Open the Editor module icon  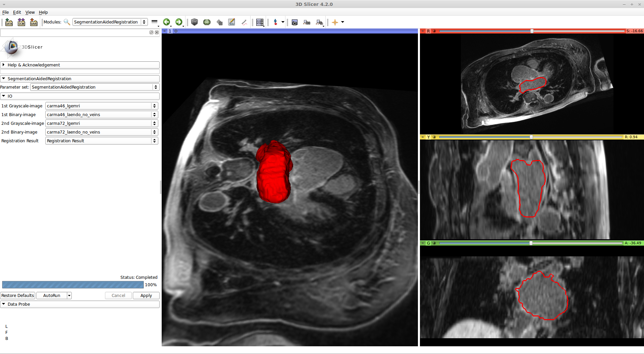[x=231, y=22]
